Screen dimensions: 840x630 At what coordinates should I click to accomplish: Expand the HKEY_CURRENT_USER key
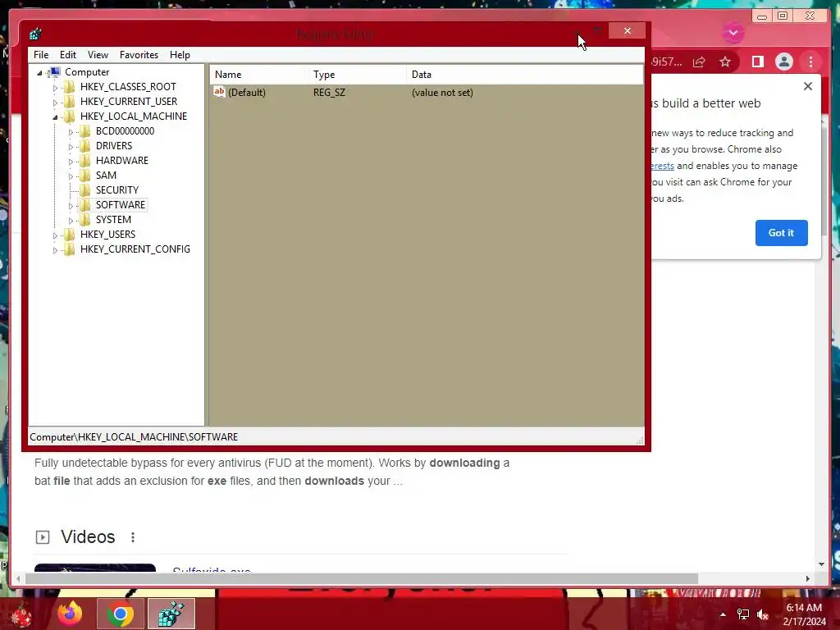pos(55,103)
